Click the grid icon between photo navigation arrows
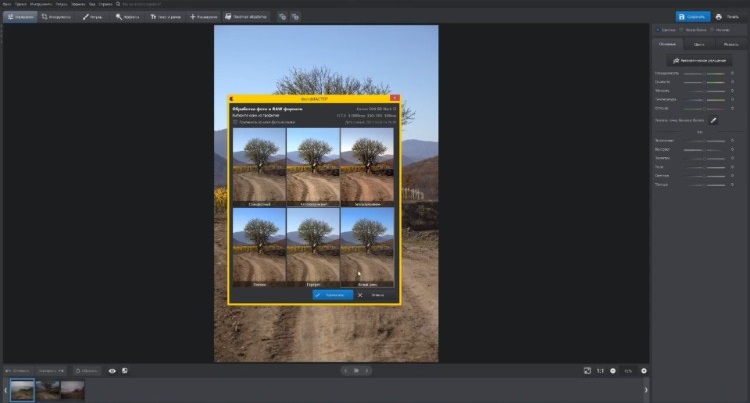750x403 pixels. point(358,370)
